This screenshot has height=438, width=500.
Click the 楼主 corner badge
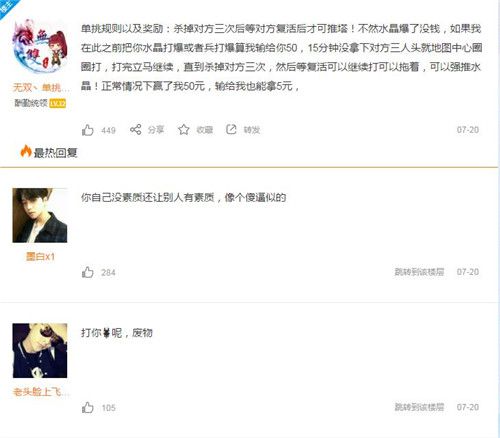(7, 6)
